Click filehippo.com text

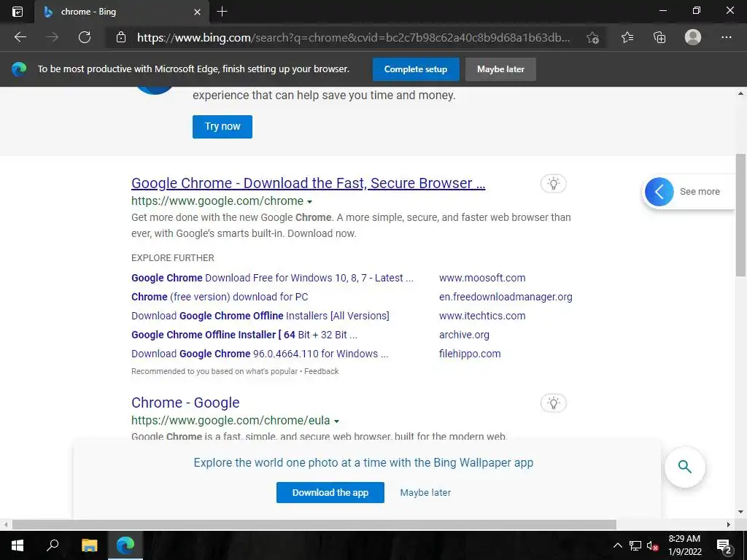click(470, 354)
